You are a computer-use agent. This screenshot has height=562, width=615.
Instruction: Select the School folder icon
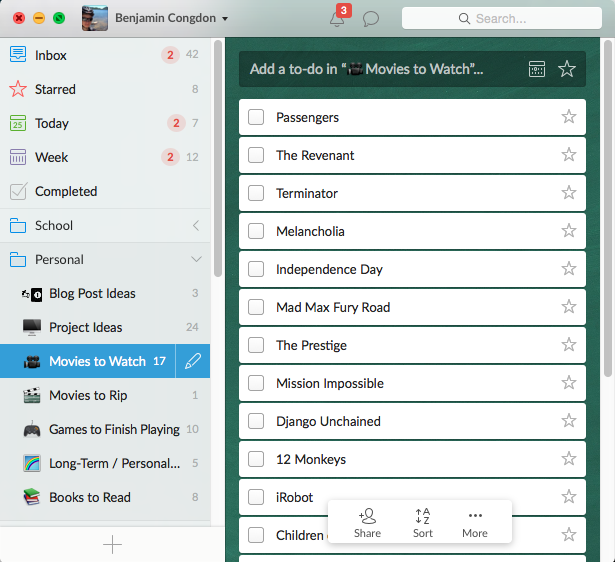coord(18,226)
